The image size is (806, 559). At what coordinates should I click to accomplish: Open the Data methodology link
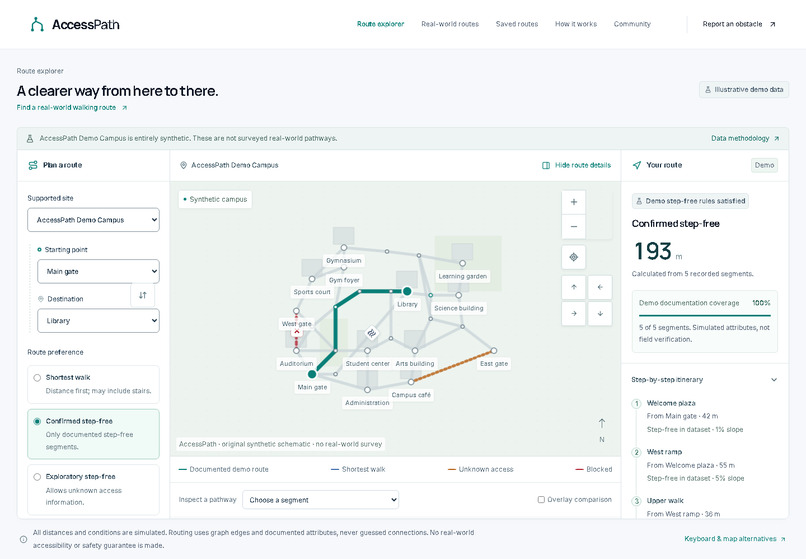pos(745,138)
